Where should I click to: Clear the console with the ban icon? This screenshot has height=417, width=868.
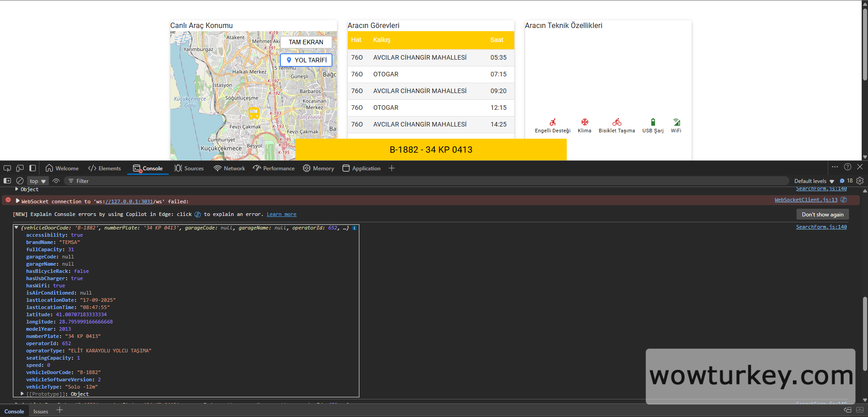tap(20, 181)
